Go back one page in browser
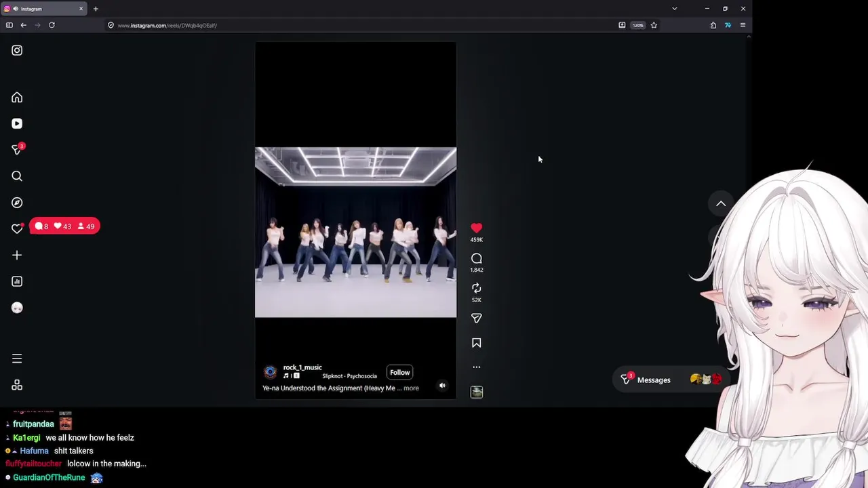This screenshot has width=868, height=488. point(23,25)
